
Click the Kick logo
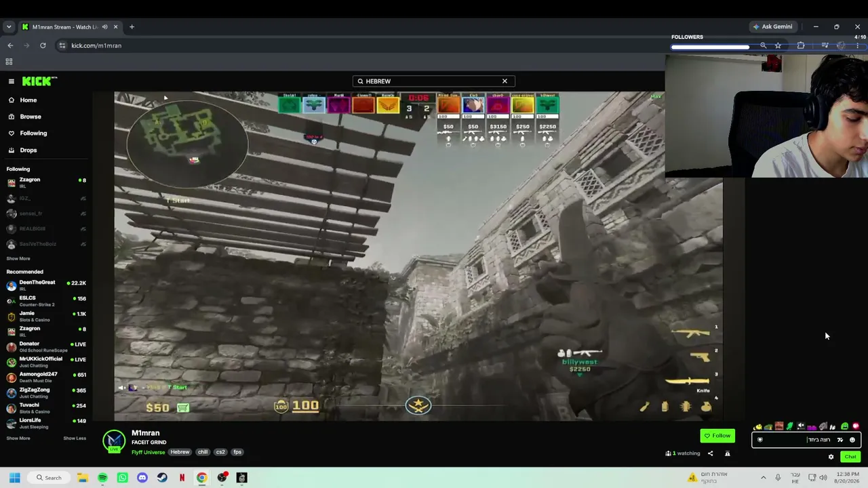pos(39,81)
